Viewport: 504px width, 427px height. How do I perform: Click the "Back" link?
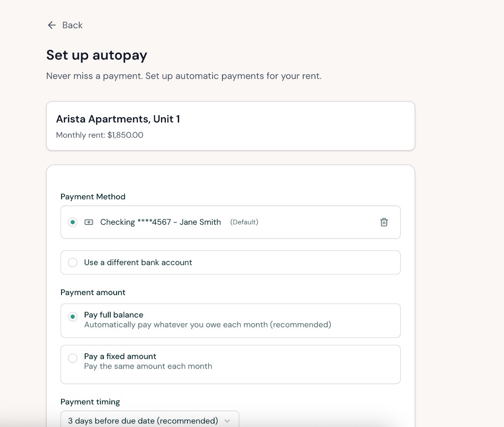pos(72,25)
